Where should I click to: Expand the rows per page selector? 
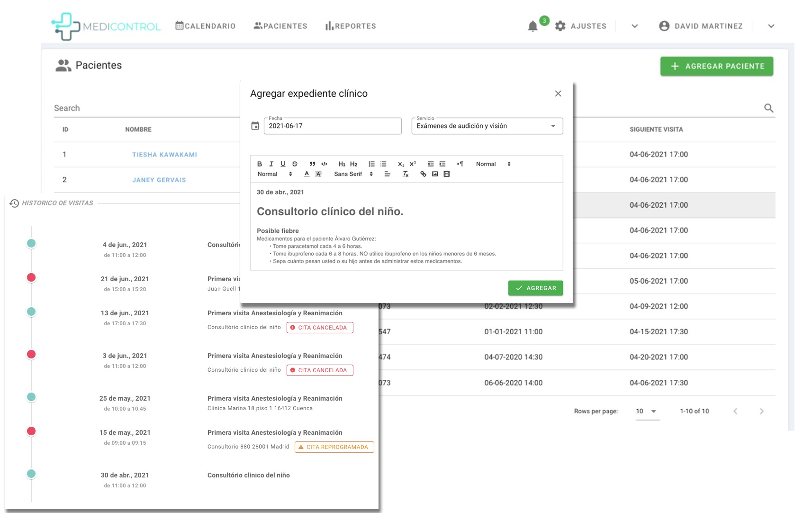647,411
